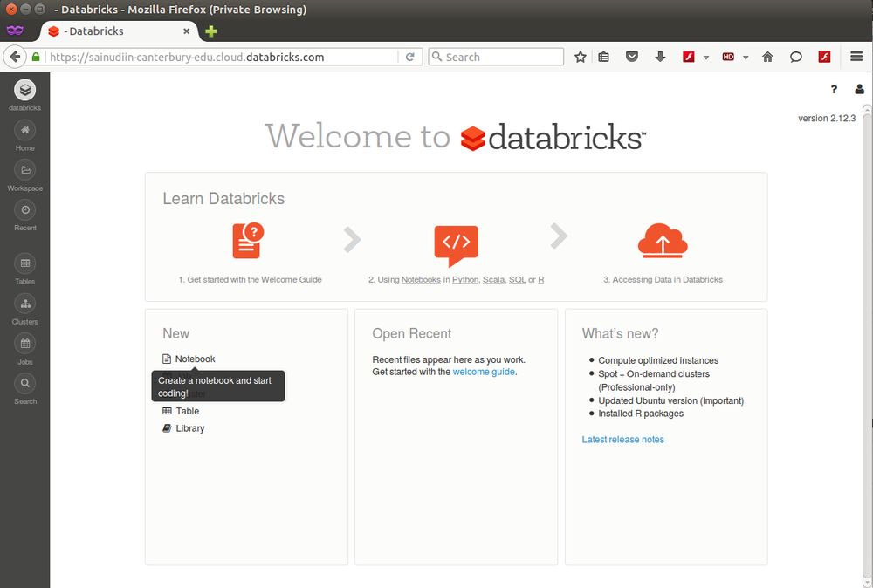
Task: Open the Workspace sidebar icon
Action: (25, 170)
